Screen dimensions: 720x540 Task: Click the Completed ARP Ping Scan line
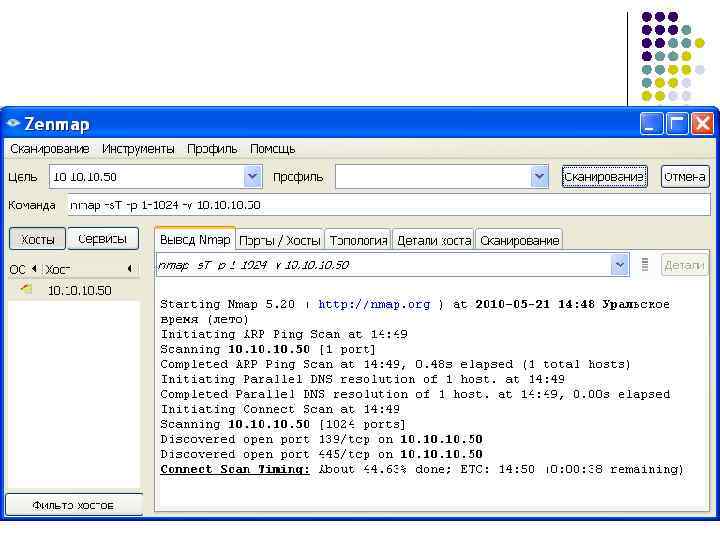tap(395, 364)
